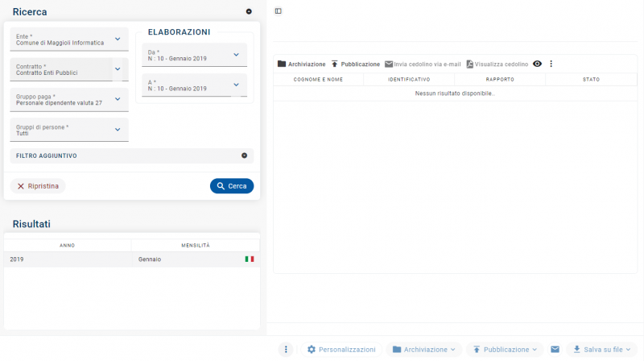Screen dimensions: 644x361
Task: Click Invia cedolino via e-mail
Action: pos(423,64)
